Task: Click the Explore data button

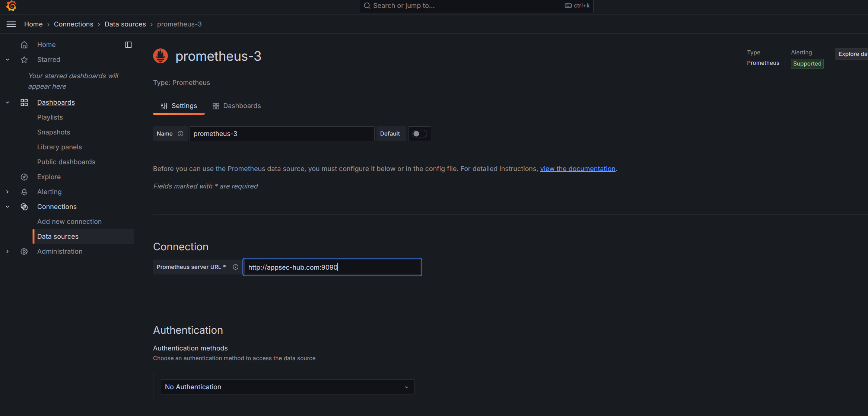Action: [x=852, y=54]
